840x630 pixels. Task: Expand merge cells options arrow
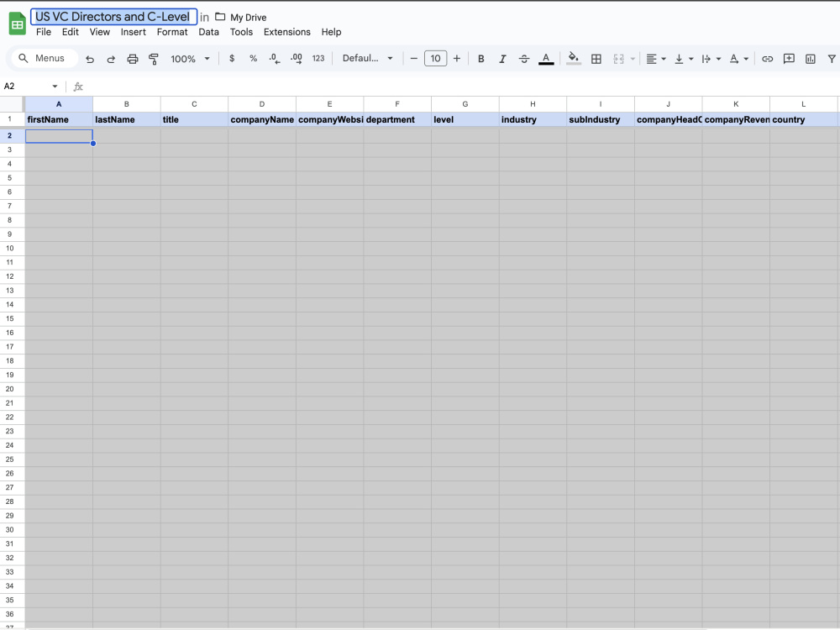[633, 59]
